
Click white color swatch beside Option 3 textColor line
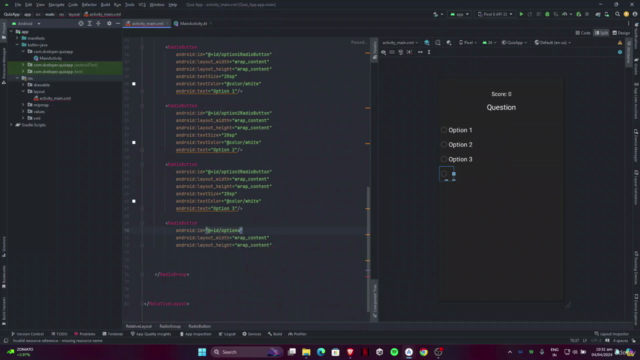(134, 201)
